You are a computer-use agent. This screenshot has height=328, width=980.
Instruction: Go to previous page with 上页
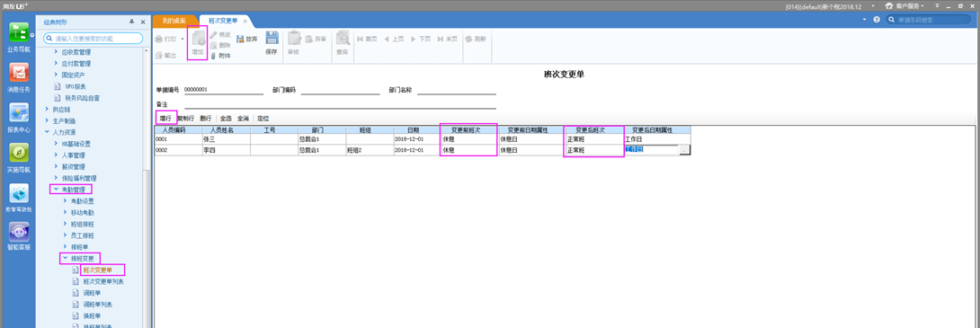395,39
